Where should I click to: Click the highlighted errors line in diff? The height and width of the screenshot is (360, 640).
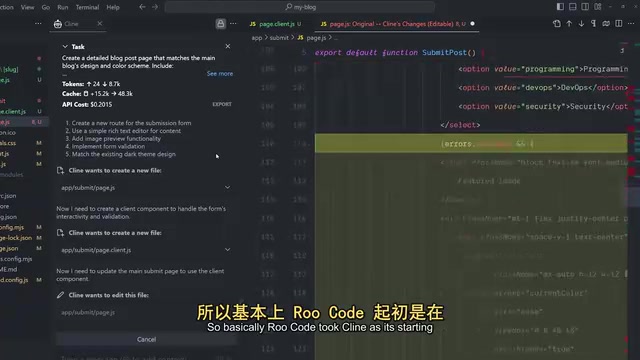[471, 143]
